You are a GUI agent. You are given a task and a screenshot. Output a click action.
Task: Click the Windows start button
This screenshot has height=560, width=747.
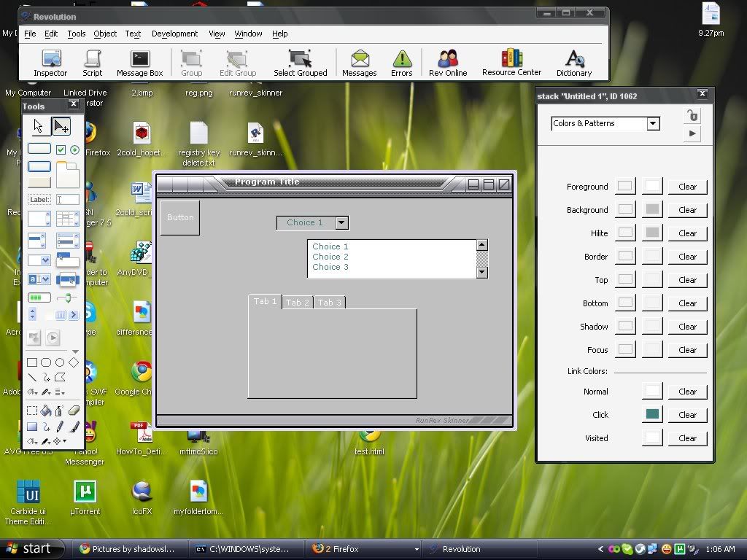point(32,549)
